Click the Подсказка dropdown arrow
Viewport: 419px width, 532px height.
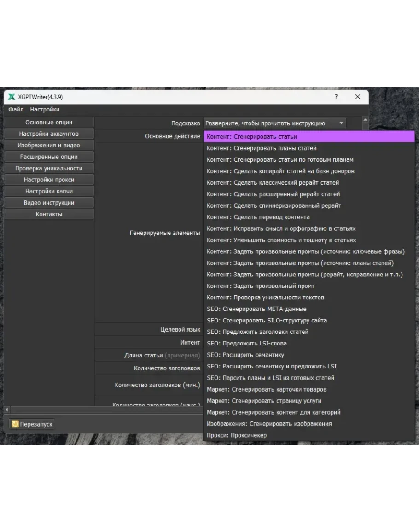(341, 123)
